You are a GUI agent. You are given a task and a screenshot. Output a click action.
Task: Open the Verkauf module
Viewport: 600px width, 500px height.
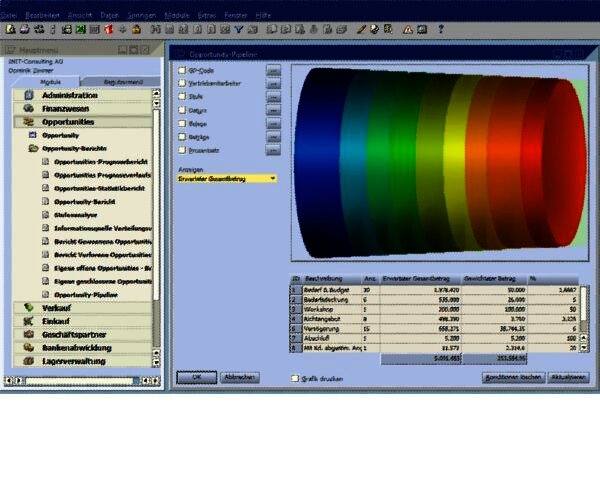pos(57,308)
